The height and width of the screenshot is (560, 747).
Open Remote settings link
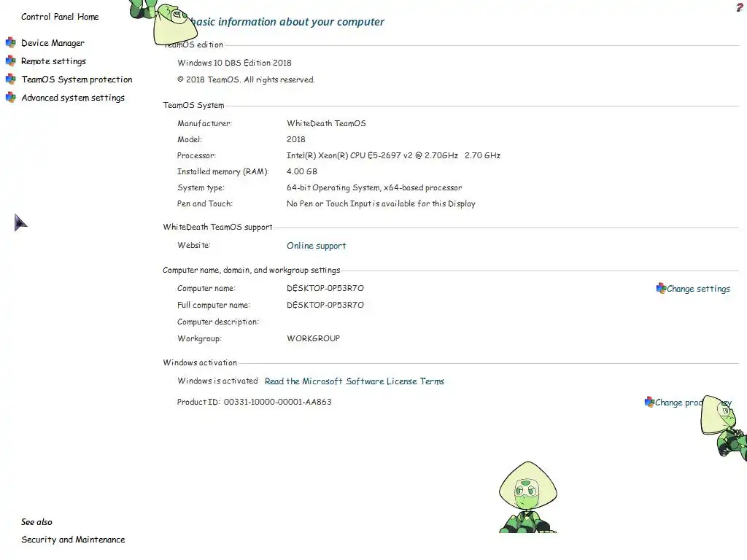(53, 61)
